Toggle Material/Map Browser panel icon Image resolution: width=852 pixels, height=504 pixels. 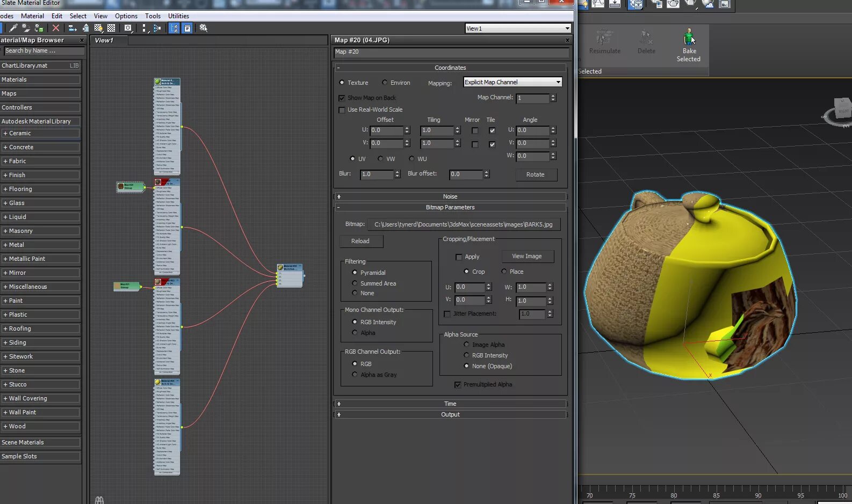174,28
